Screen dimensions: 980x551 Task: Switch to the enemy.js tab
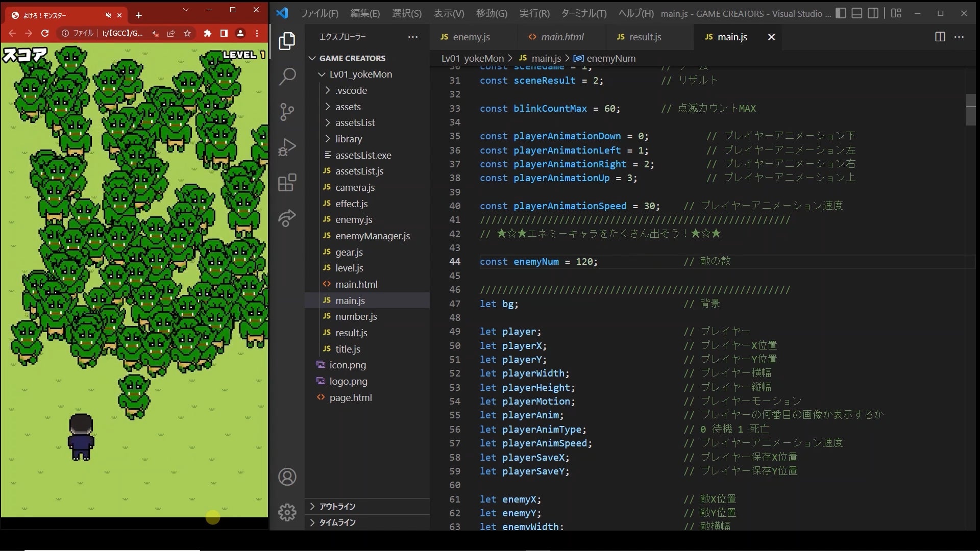[471, 37]
